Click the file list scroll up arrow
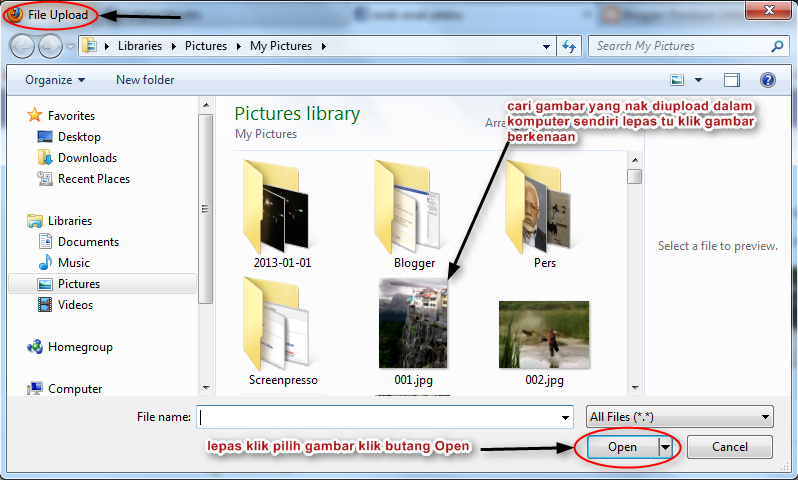This screenshot has height=480, width=798. click(635, 160)
